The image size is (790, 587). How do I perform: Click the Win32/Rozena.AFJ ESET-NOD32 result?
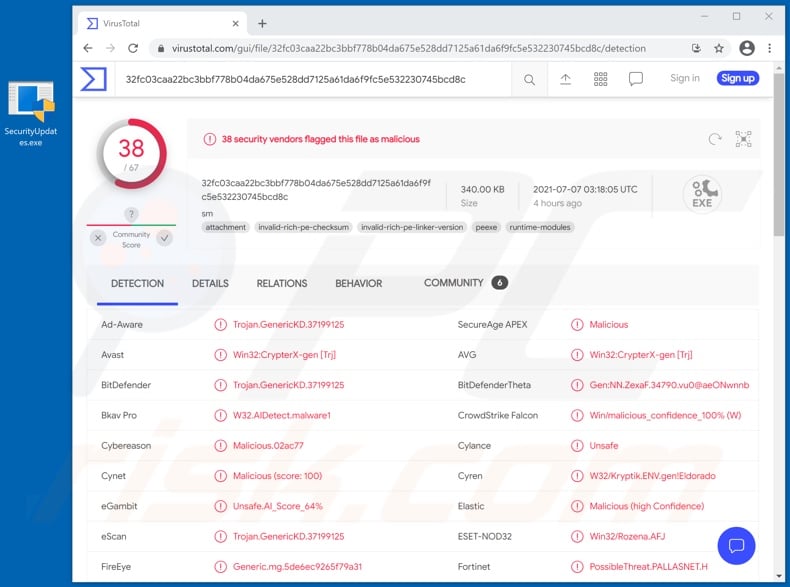[627, 536]
